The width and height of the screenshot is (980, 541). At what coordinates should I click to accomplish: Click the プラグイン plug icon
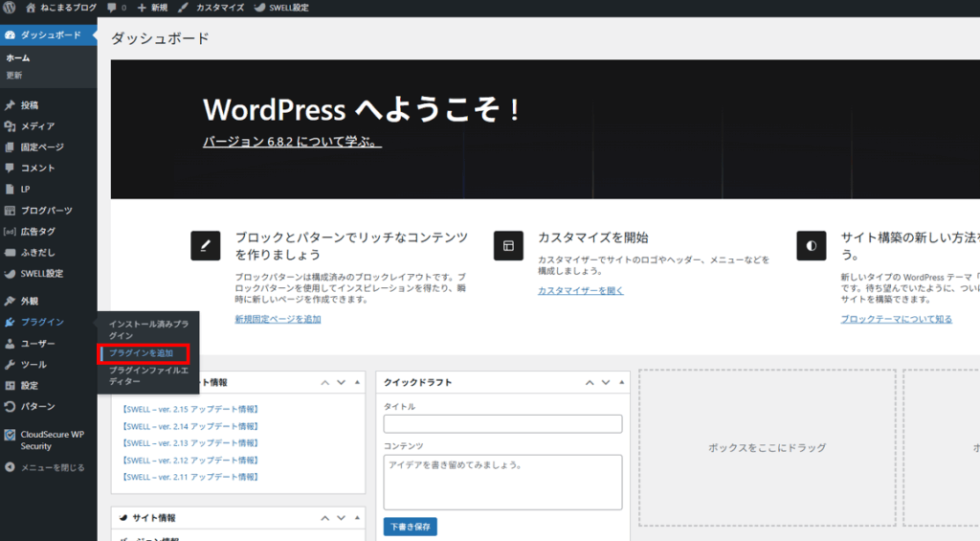[10, 322]
